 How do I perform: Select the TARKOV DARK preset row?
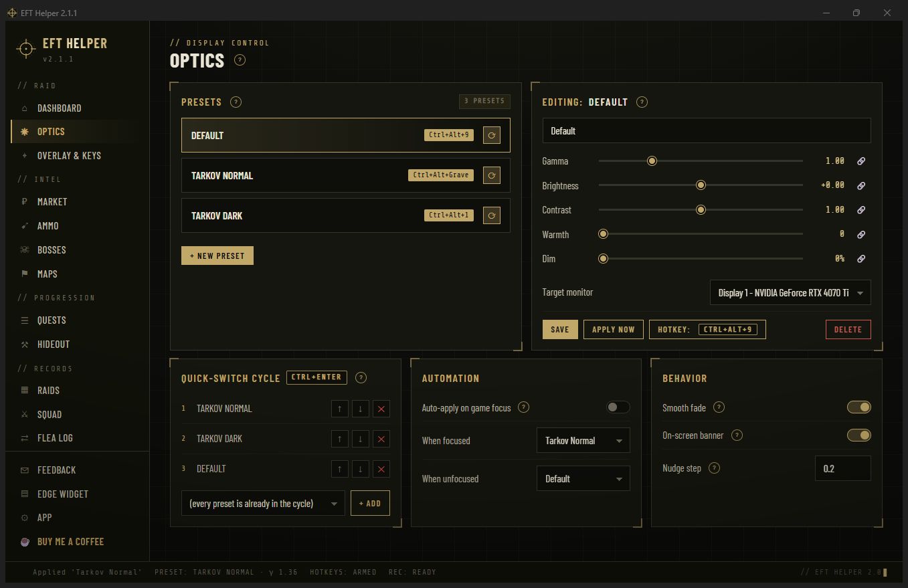(x=346, y=215)
